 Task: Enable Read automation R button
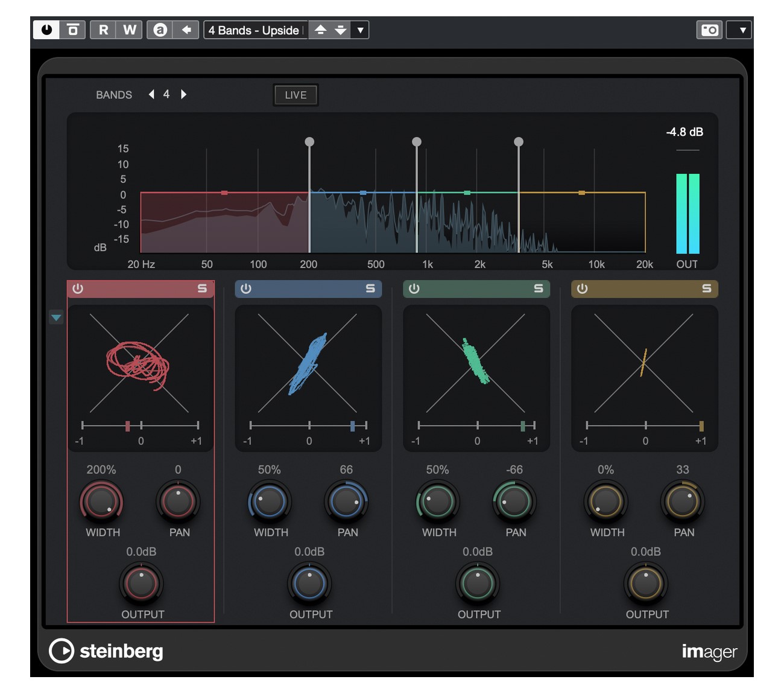[103, 30]
